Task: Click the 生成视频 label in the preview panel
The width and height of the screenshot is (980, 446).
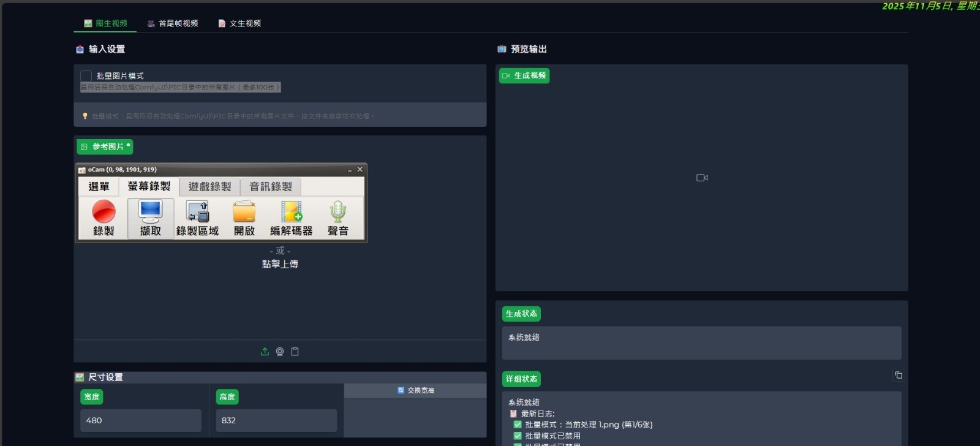Action: pos(524,76)
